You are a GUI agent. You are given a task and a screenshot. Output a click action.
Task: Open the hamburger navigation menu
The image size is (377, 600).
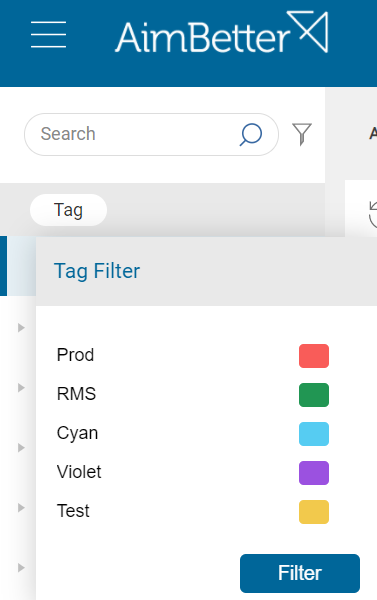point(49,34)
